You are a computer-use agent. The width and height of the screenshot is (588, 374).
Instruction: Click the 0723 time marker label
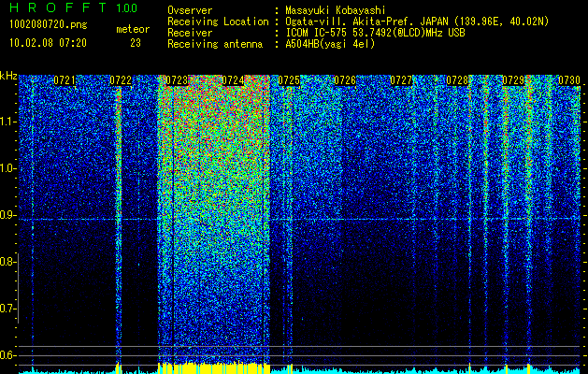(x=177, y=80)
